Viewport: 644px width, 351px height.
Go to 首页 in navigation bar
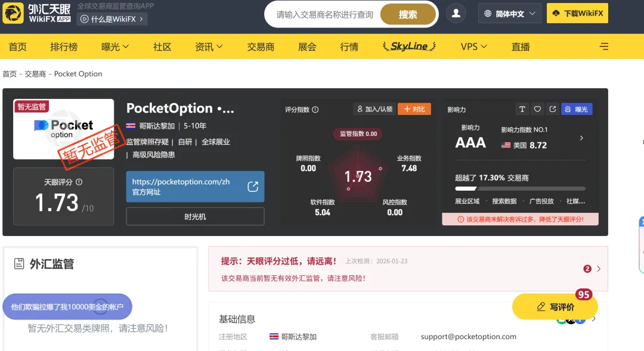pos(18,47)
